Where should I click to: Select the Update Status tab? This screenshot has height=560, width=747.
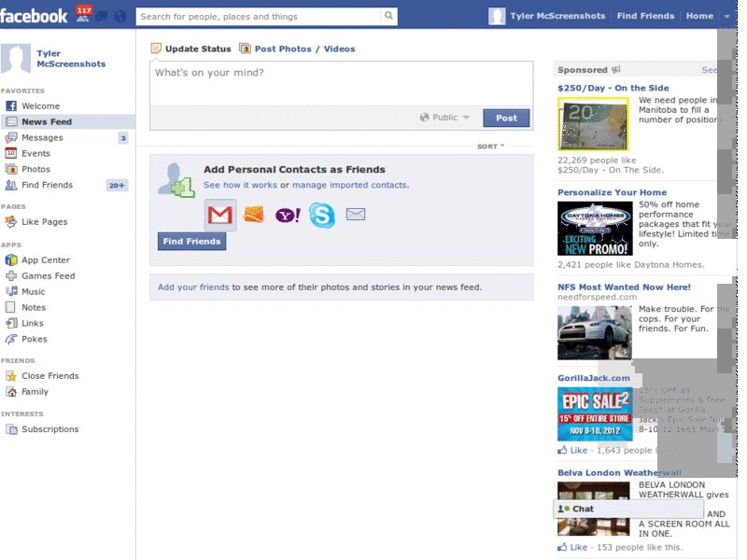point(191,49)
